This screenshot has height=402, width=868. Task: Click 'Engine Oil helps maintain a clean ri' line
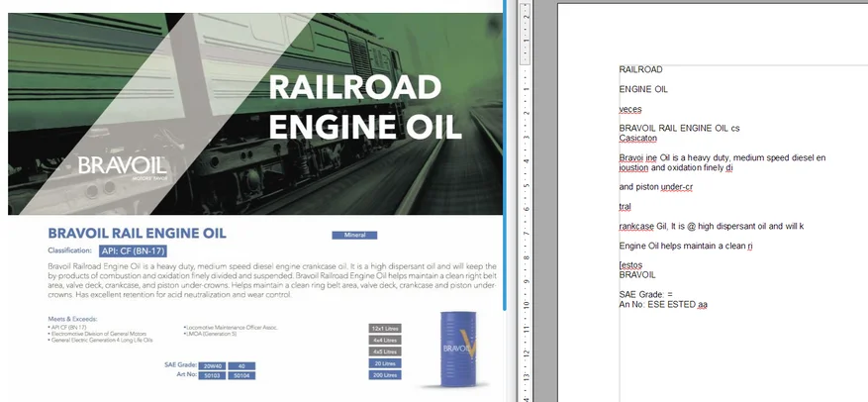click(x=685, y=246)
